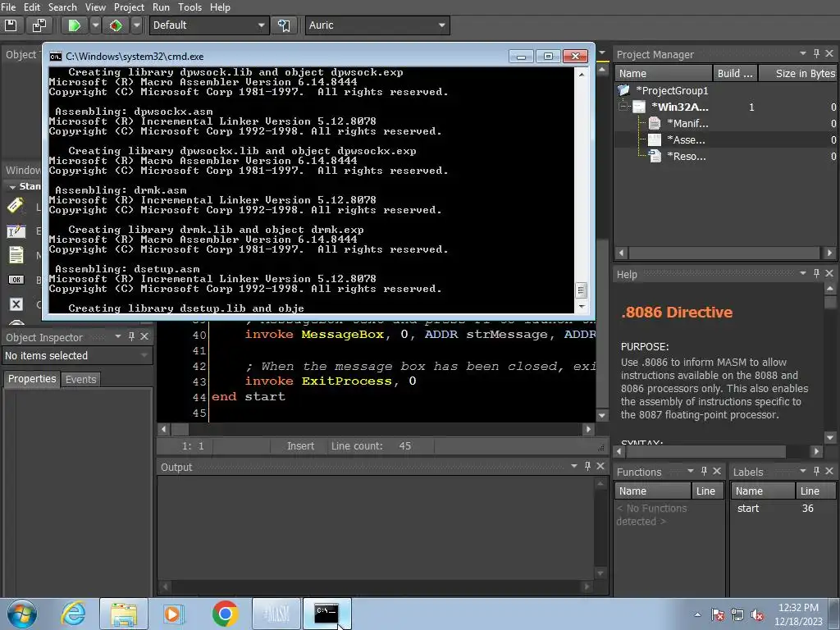Close the Project Manager panel
The width and height of the screenshot is (840, 630).
(829, 53)
